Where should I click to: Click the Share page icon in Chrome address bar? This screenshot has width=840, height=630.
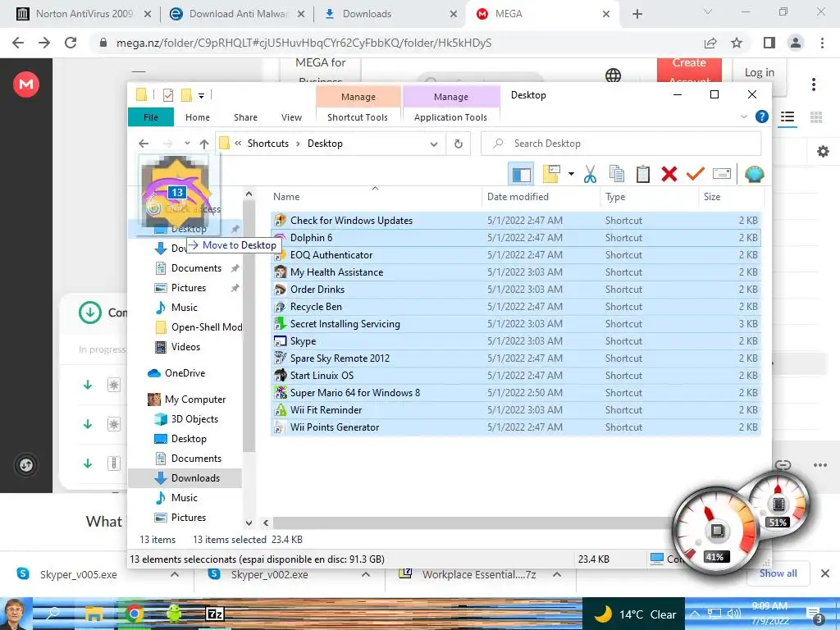pyautogui.click(x=710, y=43)
